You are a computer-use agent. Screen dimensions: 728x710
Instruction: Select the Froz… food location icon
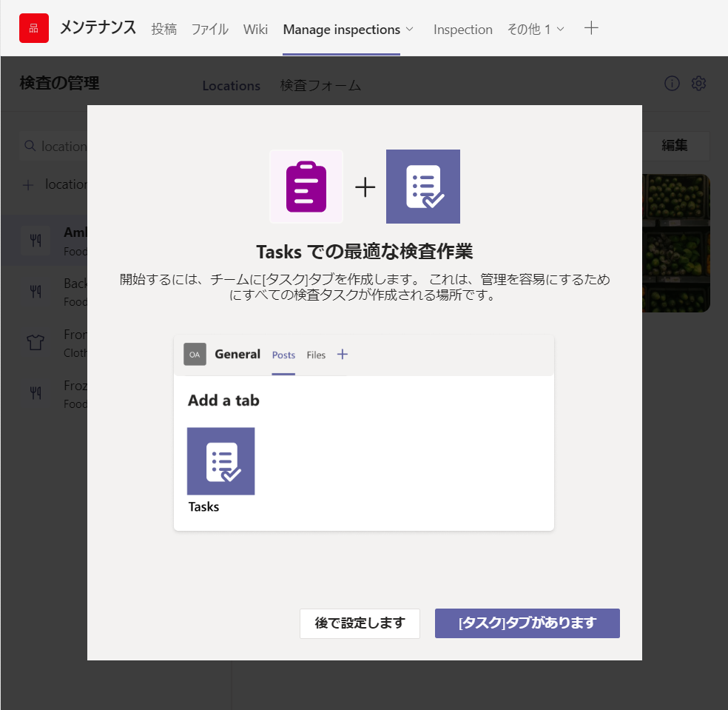click(x=36, y=394)
